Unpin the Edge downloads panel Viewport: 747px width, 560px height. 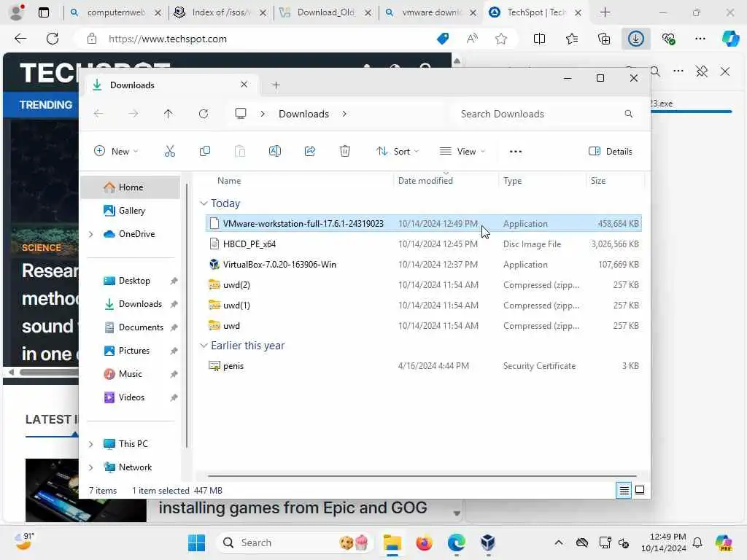click(x=701, y=72)
